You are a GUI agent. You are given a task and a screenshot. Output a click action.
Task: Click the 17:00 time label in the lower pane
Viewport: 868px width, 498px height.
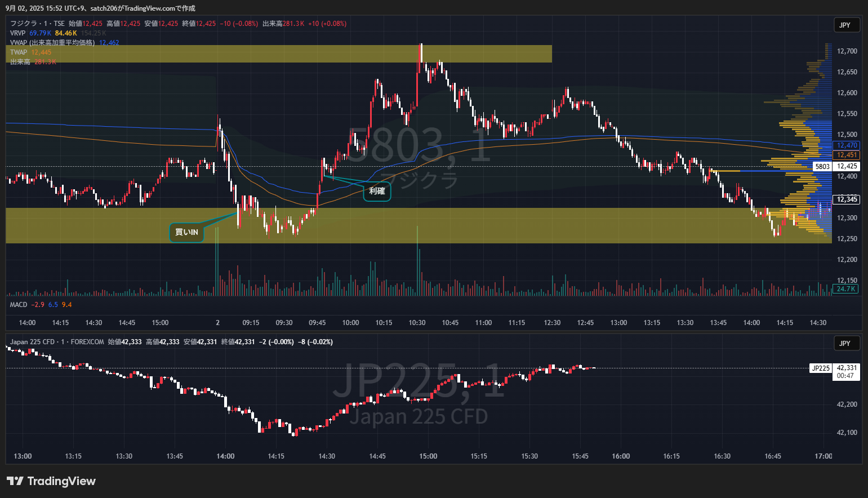[x=824, y=456]
